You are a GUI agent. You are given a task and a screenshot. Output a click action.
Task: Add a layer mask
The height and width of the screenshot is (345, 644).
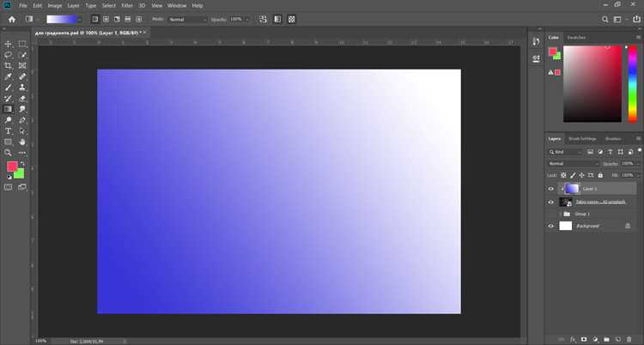584,340
